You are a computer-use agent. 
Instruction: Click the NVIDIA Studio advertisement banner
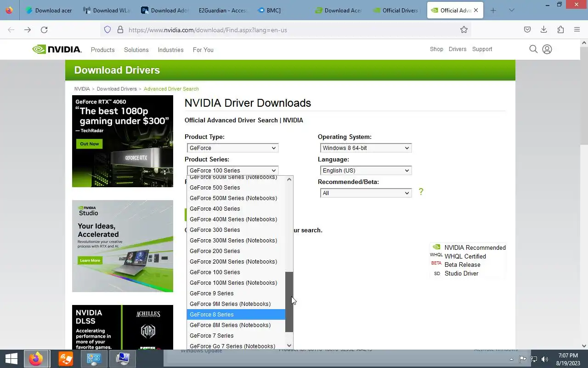123,246
